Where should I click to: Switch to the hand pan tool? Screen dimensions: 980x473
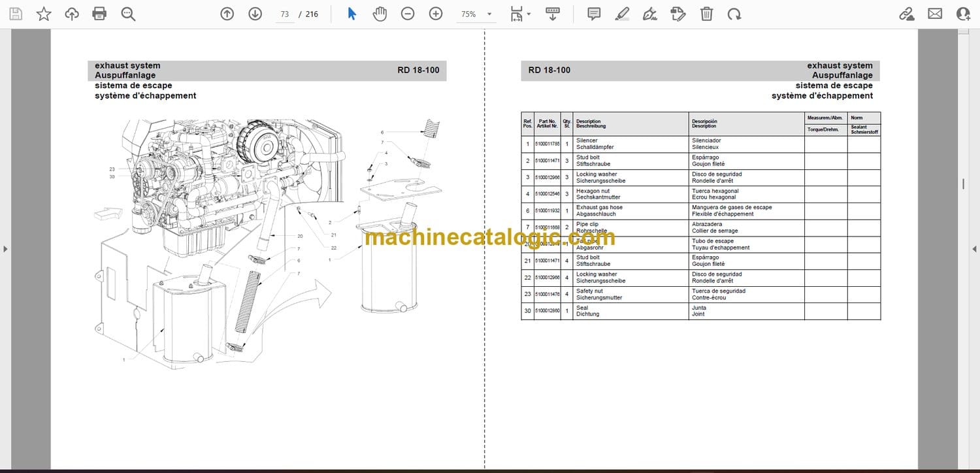(x=380, y=14)
